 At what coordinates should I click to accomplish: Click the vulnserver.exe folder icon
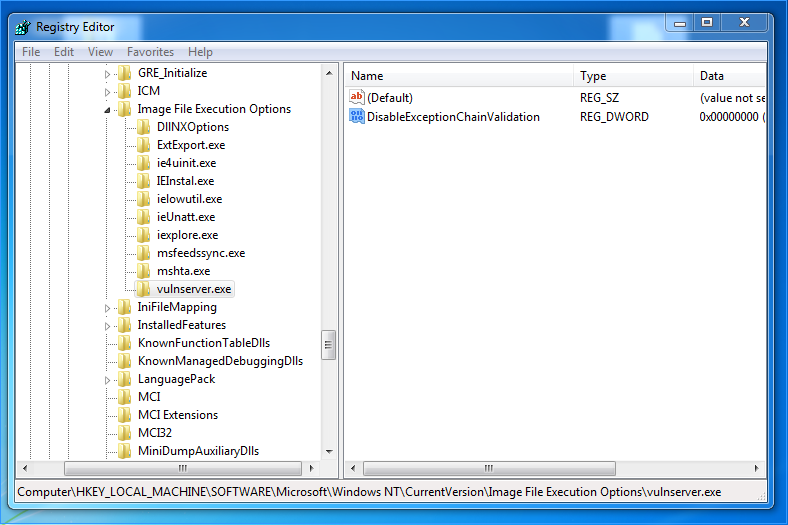[144, 289]
